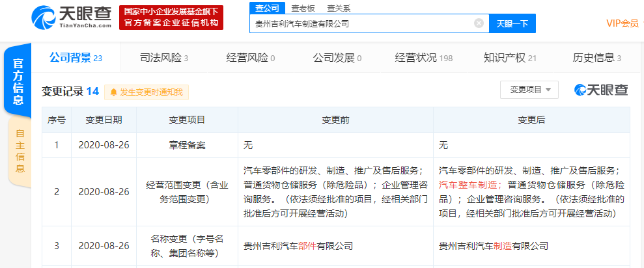Click the 发生变更时通知我 button

click(147, 92)
